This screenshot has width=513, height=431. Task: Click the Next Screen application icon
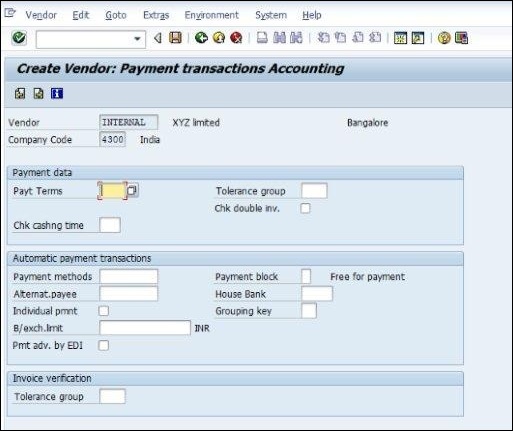[x=39, y=94]
